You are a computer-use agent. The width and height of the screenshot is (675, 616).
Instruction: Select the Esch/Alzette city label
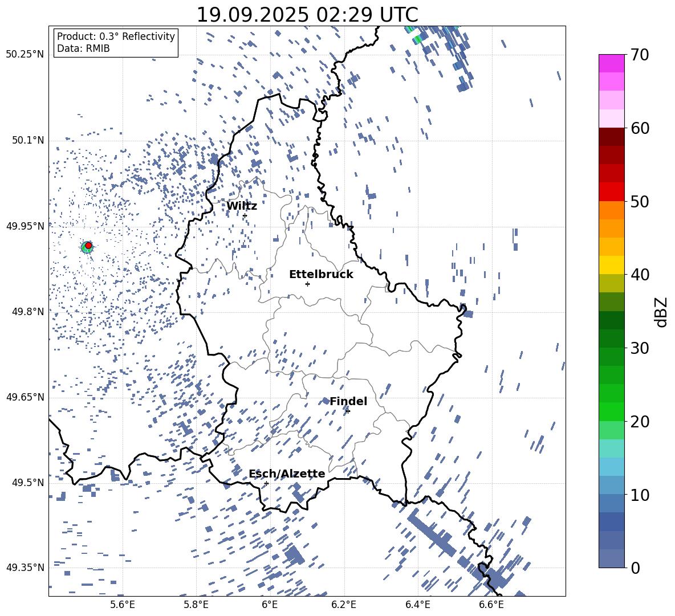287,474
